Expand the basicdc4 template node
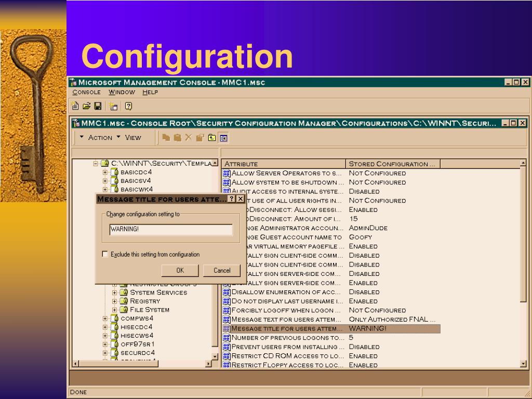This screenshot has height=399, width=532. click(105, 172)
